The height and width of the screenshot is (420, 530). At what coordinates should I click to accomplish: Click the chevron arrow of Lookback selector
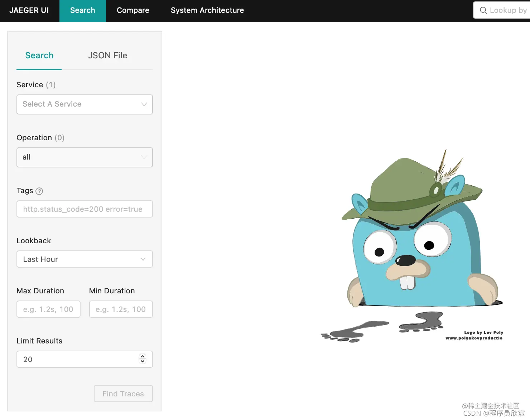[x=143, y=259]
